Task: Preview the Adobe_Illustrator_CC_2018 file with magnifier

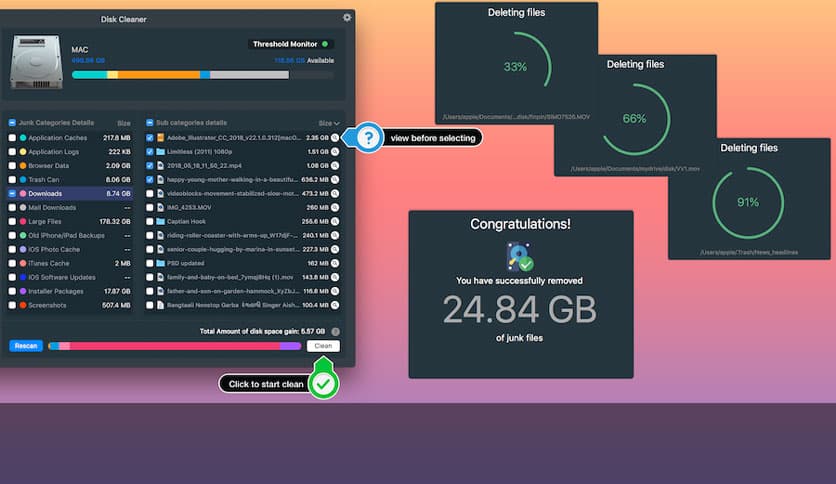Action: tap(335, 138)
